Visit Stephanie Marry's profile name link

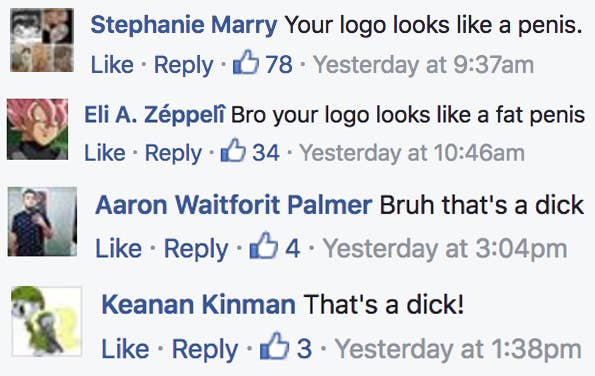pos(184,25)
